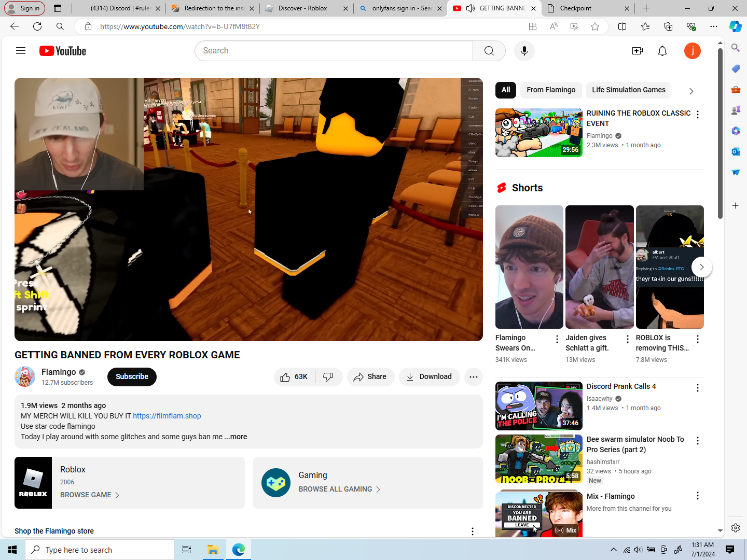Open the Flamingo Swears On short thumbnail

coord(529,267)
